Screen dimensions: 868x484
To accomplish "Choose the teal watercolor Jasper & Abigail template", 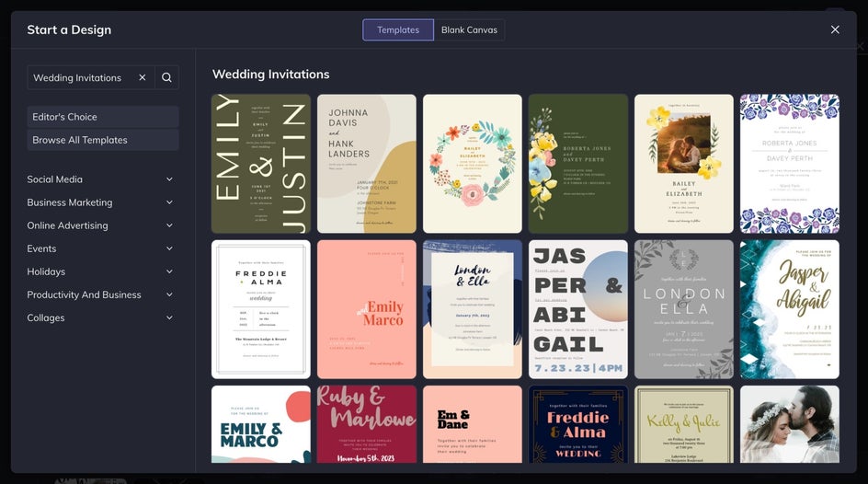I will point(790,309).
